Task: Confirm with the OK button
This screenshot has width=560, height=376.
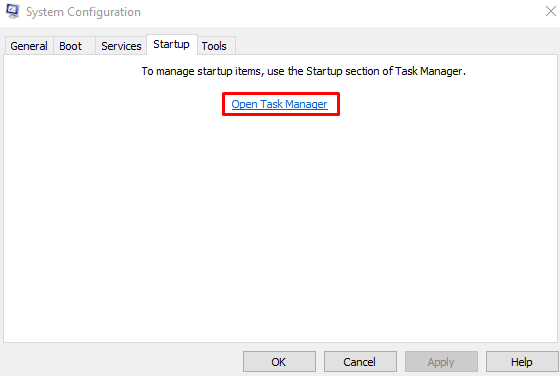Action: (x=279, y=362)
